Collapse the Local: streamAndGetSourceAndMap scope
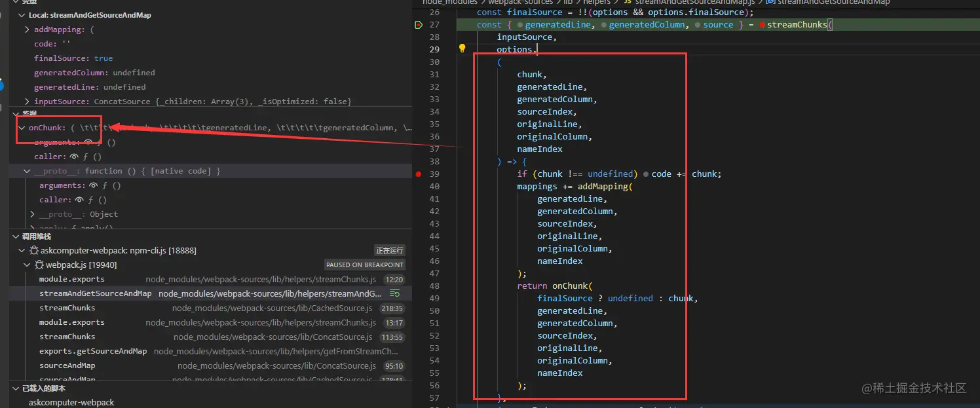Screen dimensions: 980x408 click(x=22, y=15)
